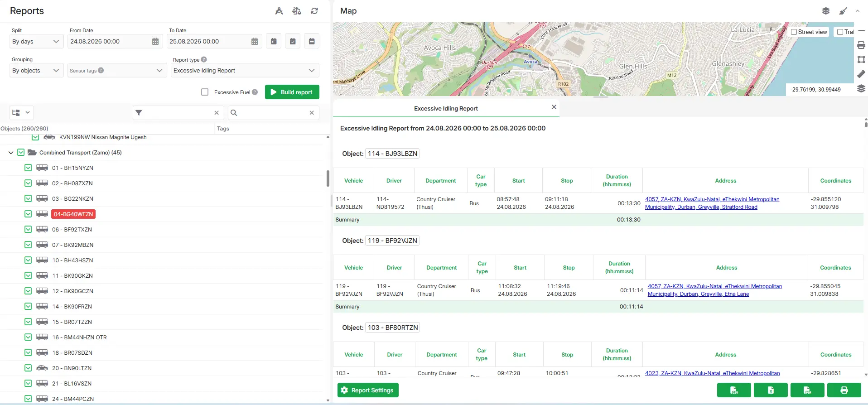Uncheck vehicle 01 - BH15NYZN
Screen dimensions: 868x405
(28, 168)
